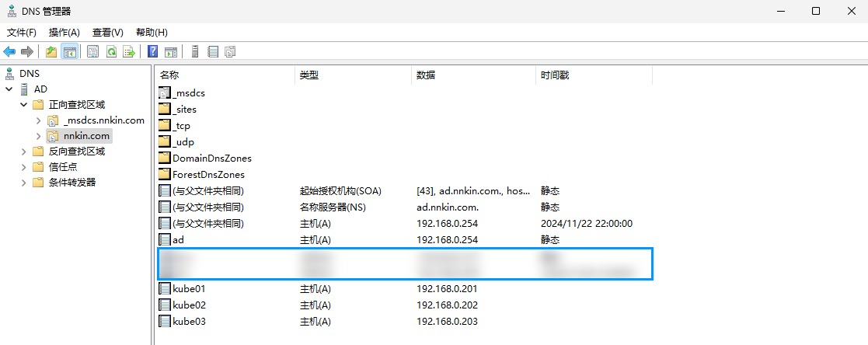
Task: Select the 条件转发器 folder in tree
Action: 72,183
